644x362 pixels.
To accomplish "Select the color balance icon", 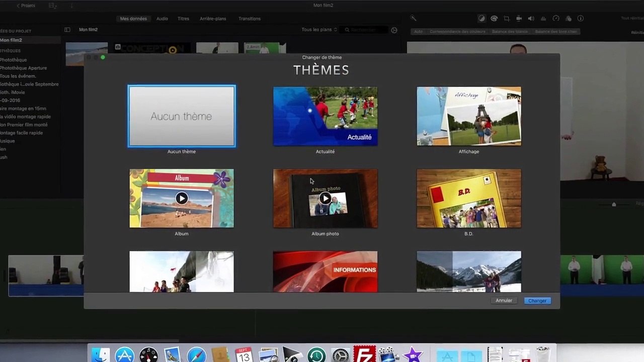I will (x=481, y=19).
